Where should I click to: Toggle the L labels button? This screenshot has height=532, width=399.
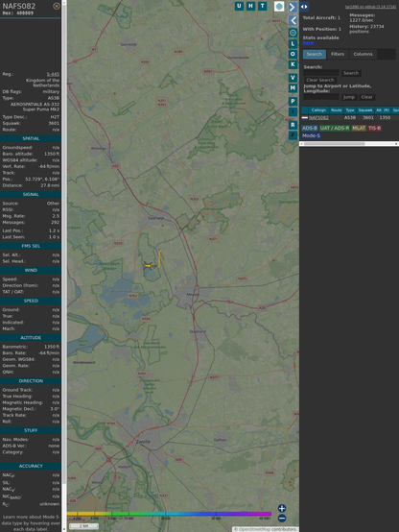(293, 43)
